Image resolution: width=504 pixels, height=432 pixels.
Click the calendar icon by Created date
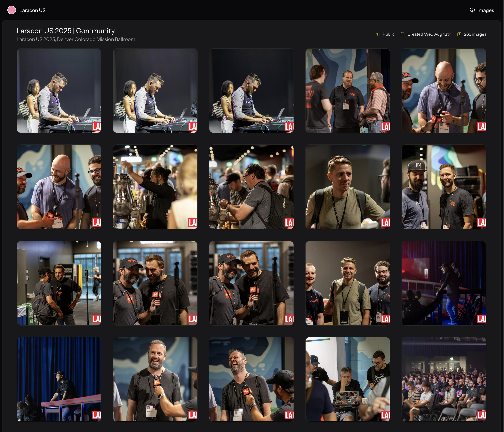pyautogui.click(x=402, y=34)
